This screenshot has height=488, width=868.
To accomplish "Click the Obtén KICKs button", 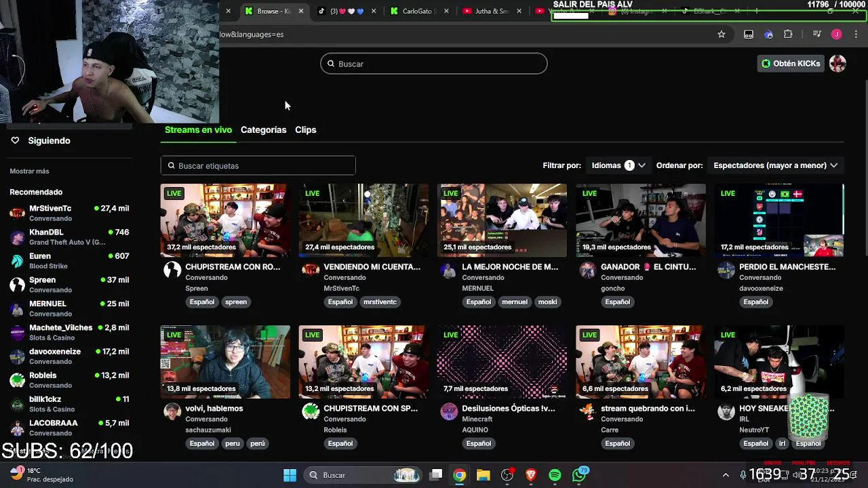I will coord(791,64).
